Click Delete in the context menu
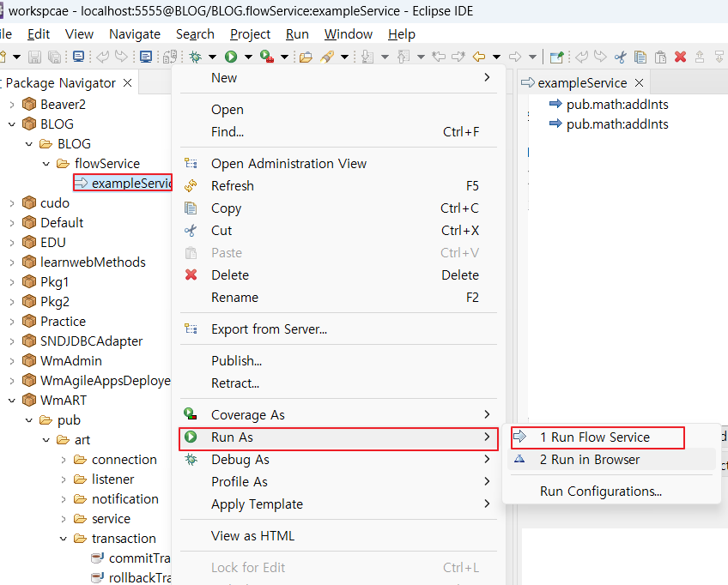 pos(338,274)
